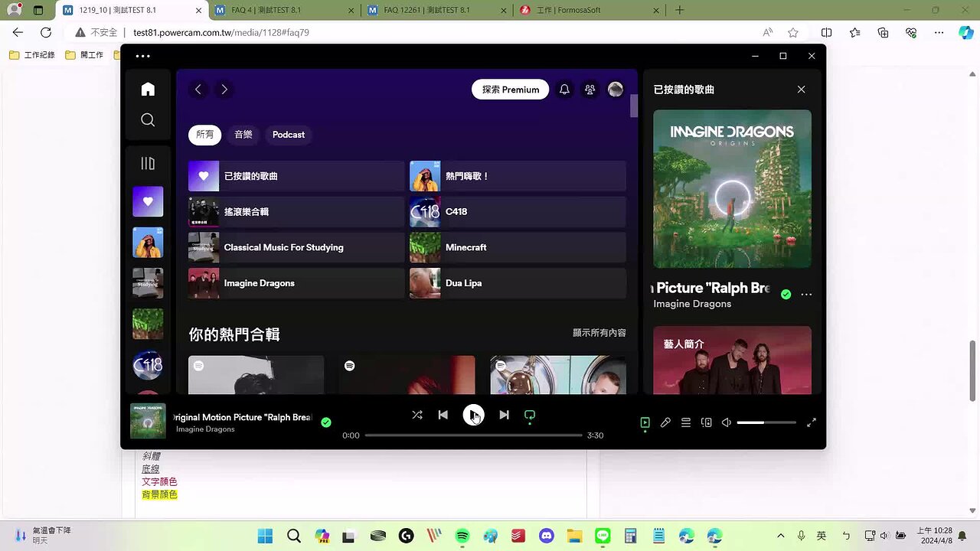Toggle the liked checkmark in the player bar

click(326, 422)
